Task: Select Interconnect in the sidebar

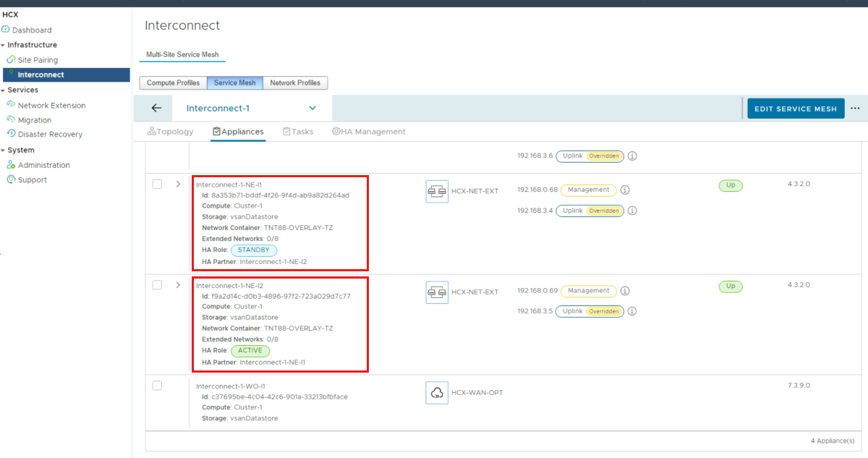Action: (66, 75)
